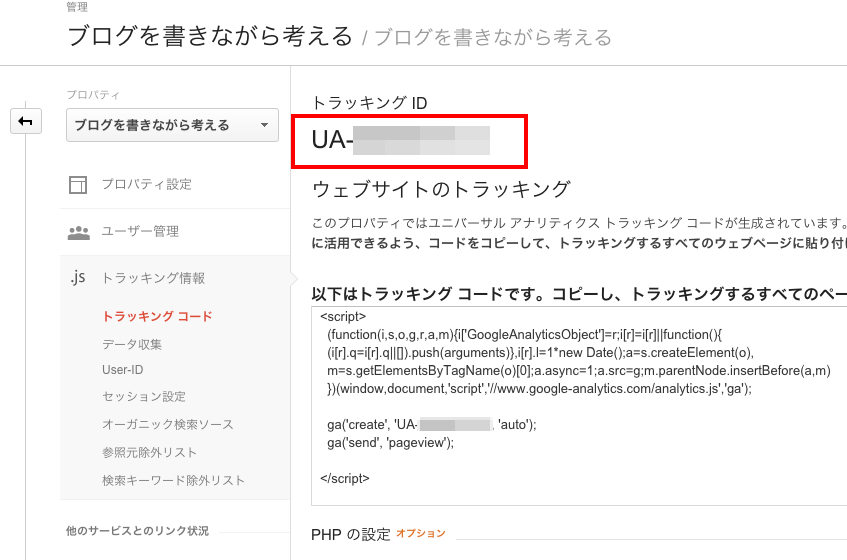Screen dimensions: 847x560
Task: Click the .js tracking info icon
Action: (78, 278)
